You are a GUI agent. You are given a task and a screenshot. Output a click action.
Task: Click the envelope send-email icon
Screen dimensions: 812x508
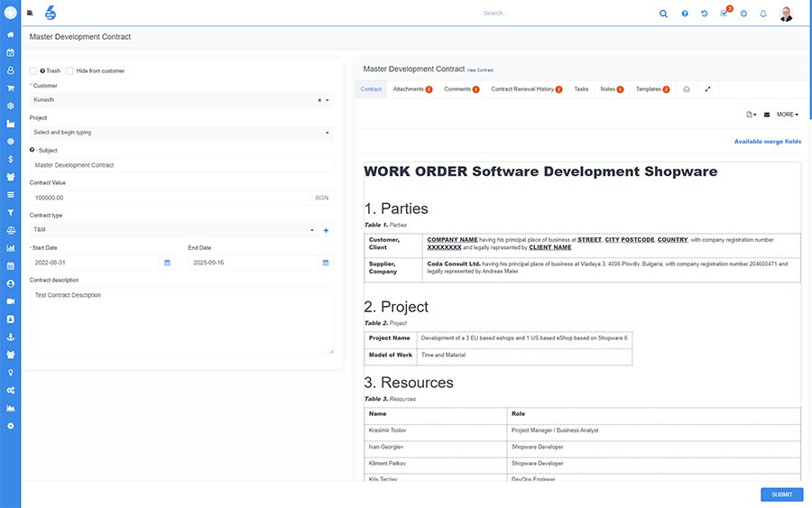(x=767, y=115)
